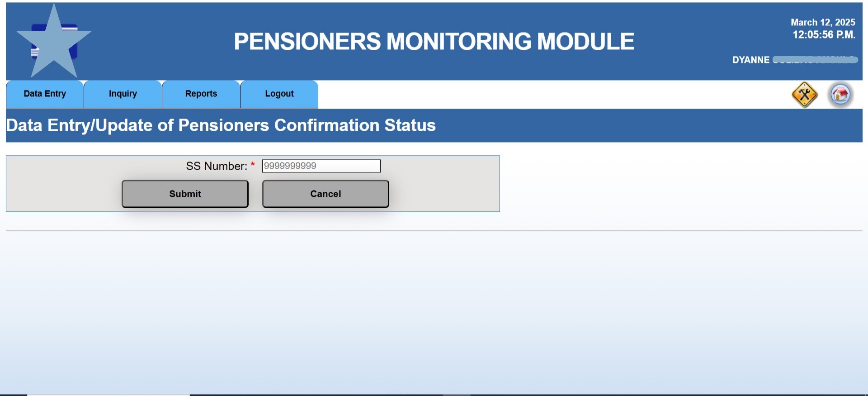Viewport: 868px width, 396px height.
Task: Click the DYANNE user name
Action: coord(750,60)
